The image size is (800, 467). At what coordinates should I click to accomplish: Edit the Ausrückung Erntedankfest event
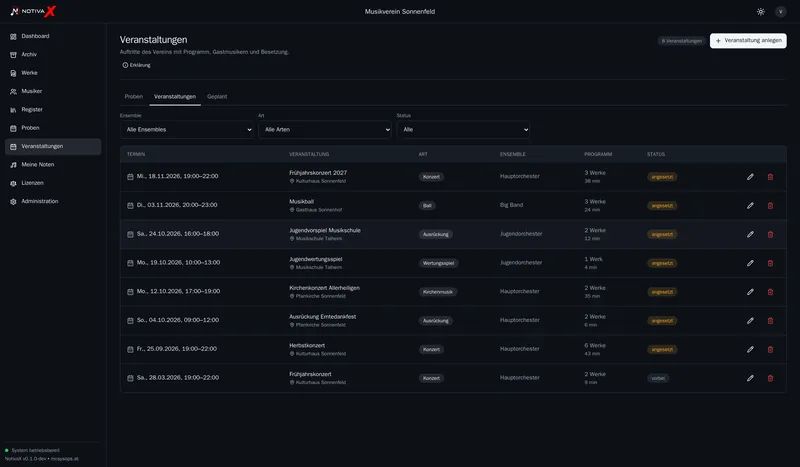(750, 321)
